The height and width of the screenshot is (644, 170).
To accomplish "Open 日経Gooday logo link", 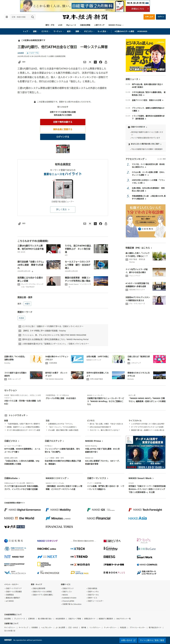I will (111, 548).
